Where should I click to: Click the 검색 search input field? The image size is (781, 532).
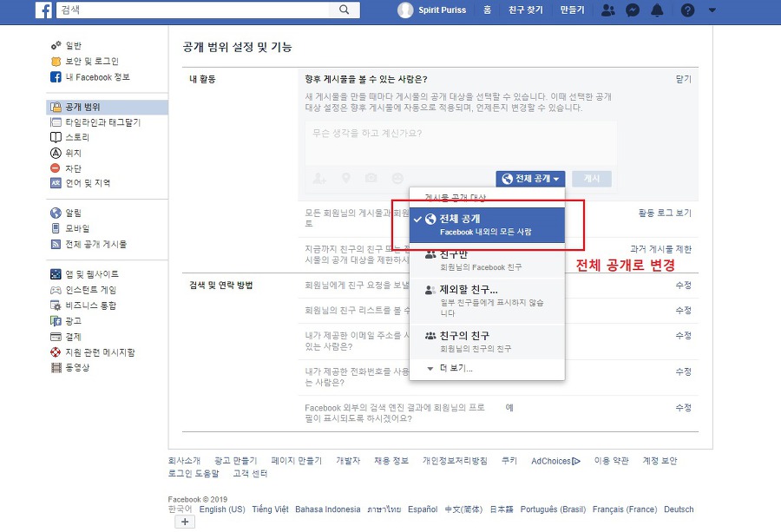click(x=194, y=10)
